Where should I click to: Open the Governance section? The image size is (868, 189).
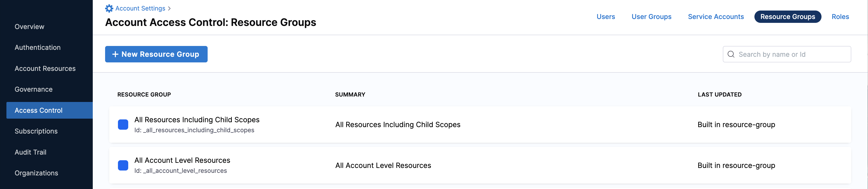click(33, 89)
